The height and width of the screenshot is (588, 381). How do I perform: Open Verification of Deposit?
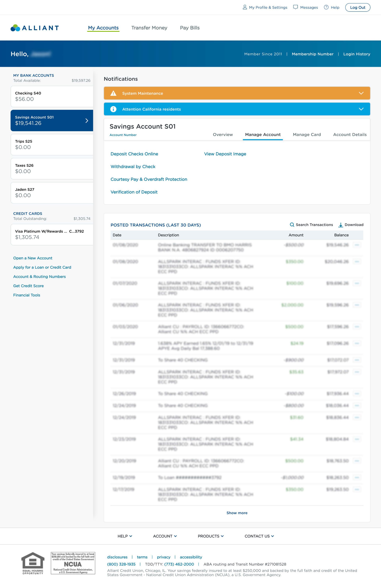coord(134,192)
